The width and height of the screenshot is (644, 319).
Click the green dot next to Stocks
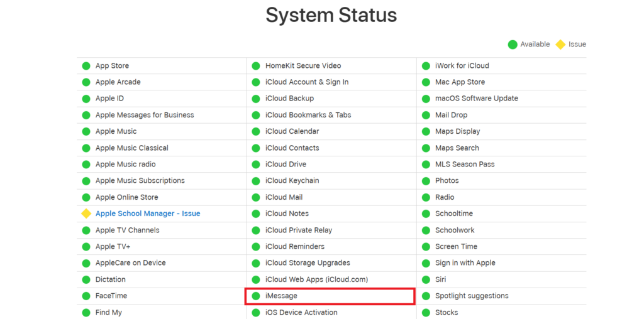click(x=426, y=313)
